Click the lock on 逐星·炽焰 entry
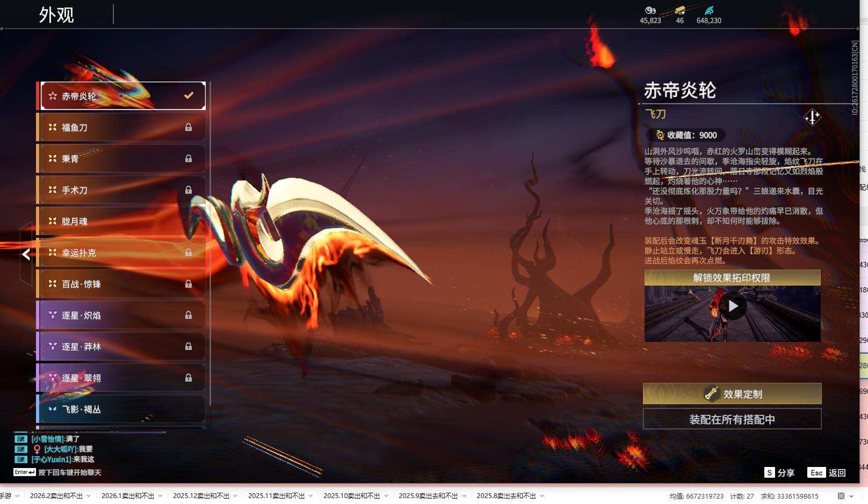Screen dimensions: 868x504 tap(189, 315)
